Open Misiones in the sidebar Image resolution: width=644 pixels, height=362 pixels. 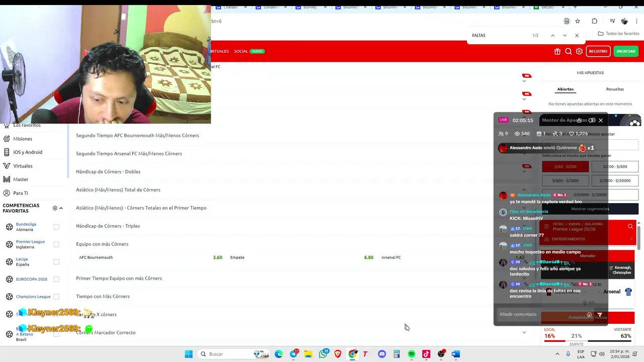23,139
